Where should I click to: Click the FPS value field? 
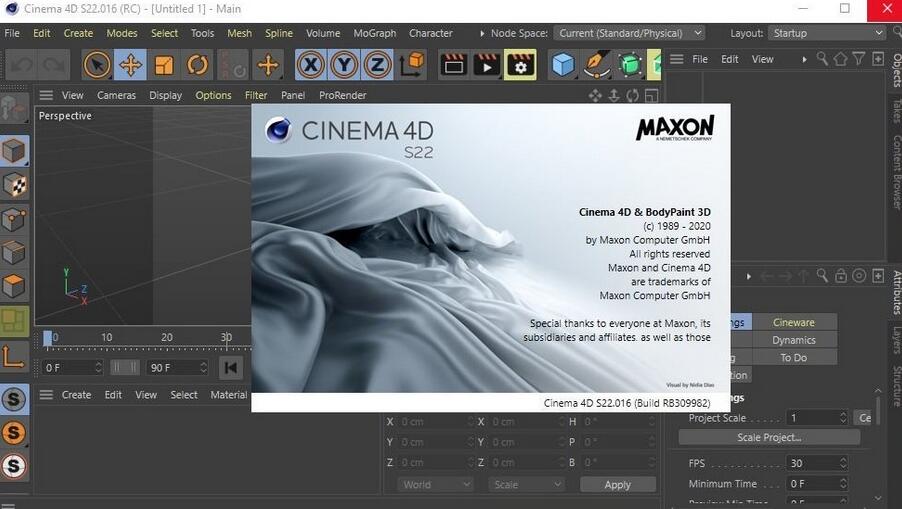(x=816, y=463)
